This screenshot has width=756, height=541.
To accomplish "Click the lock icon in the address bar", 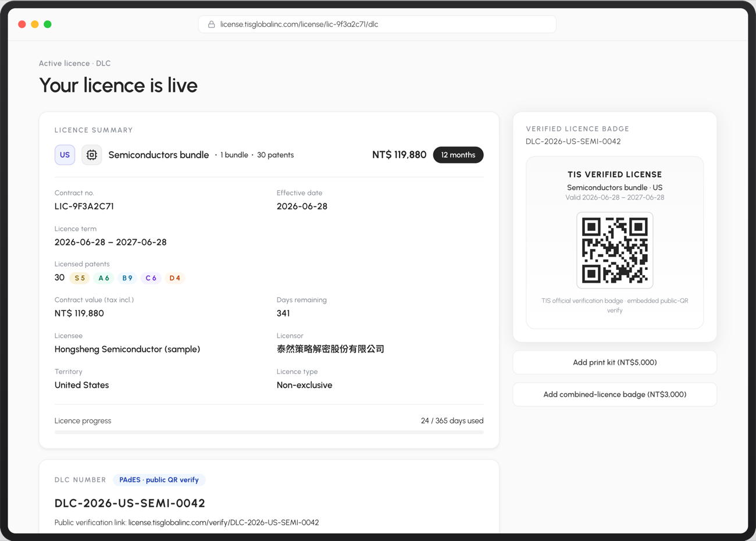I will tap(212, 24).
